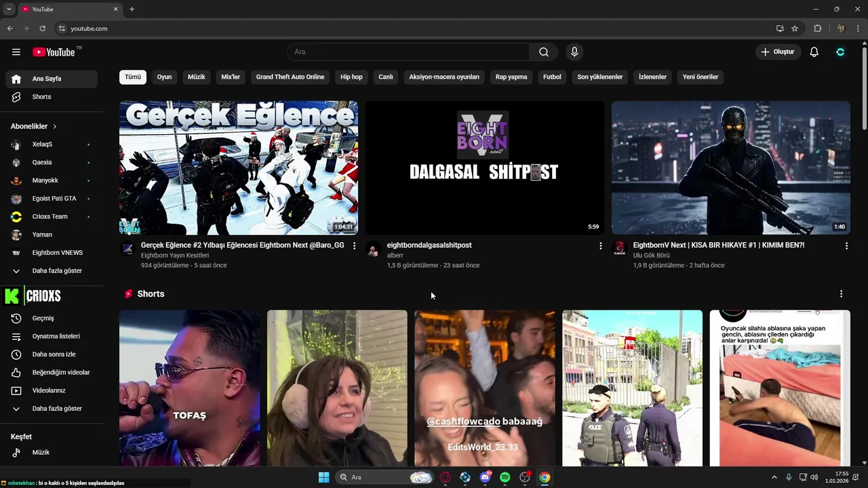Bookmark this page with star icon
Image resolution: width=868 pixels, height=488 pixels.
click(795, 28)
